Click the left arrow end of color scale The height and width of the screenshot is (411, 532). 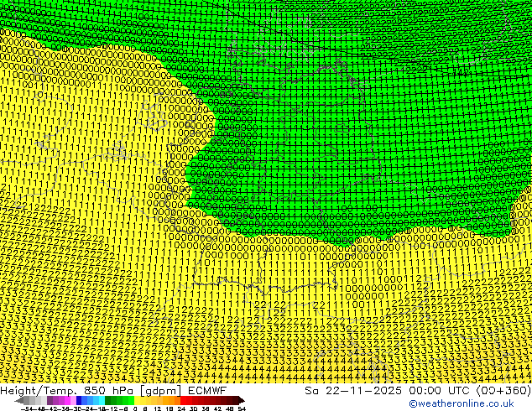[x=19, y=401]
